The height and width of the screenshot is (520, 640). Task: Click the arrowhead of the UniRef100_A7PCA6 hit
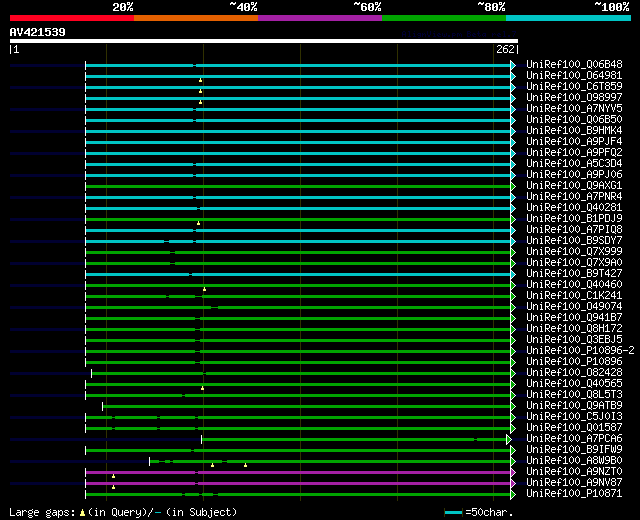point(509,439)
